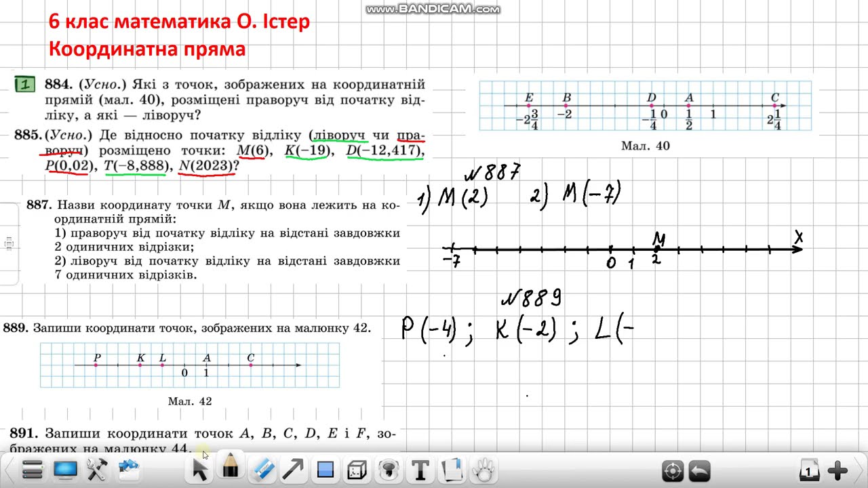This screenshot has height=488, width=868.
Task: Click the point 'K(−19)' in exercise 885
Action: 307,150
